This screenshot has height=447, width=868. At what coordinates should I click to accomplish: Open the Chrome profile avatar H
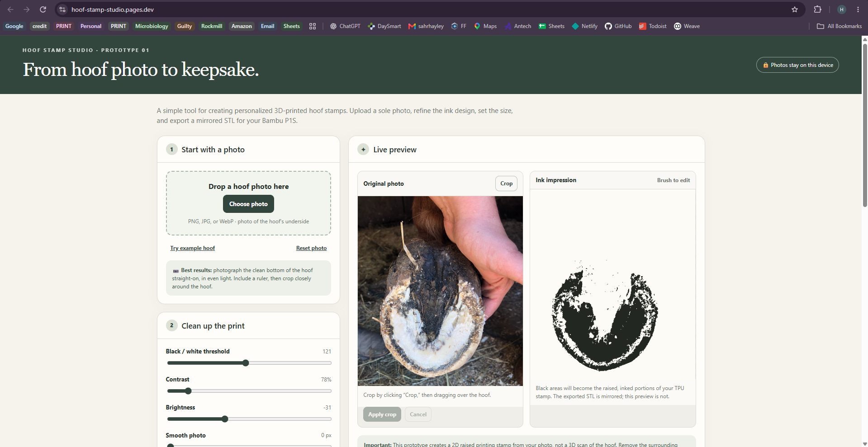(x=842, y=9)
